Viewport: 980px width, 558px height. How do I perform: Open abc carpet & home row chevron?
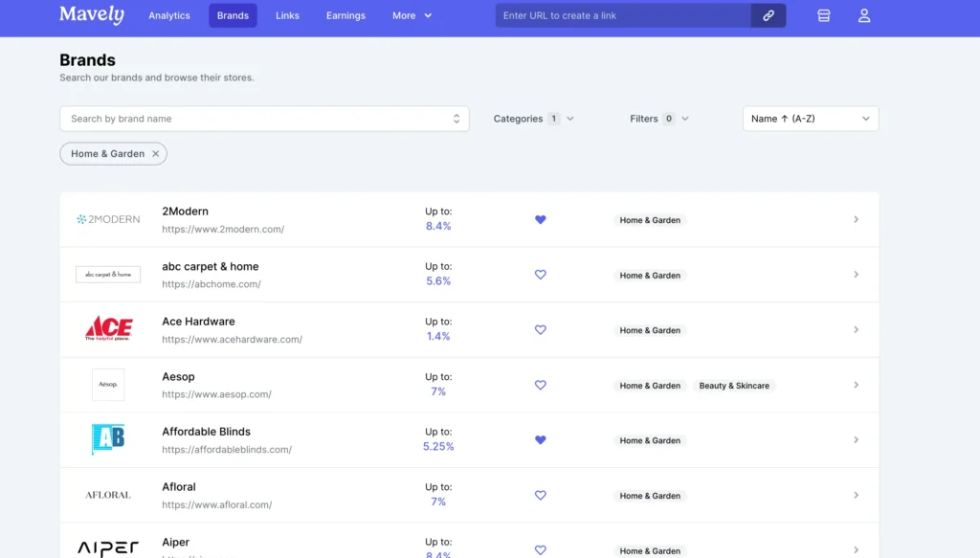pos(857,275)
